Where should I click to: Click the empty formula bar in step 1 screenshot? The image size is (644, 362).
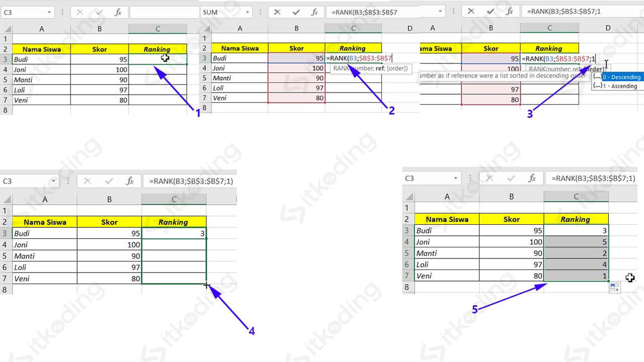(x=164, y=12)
